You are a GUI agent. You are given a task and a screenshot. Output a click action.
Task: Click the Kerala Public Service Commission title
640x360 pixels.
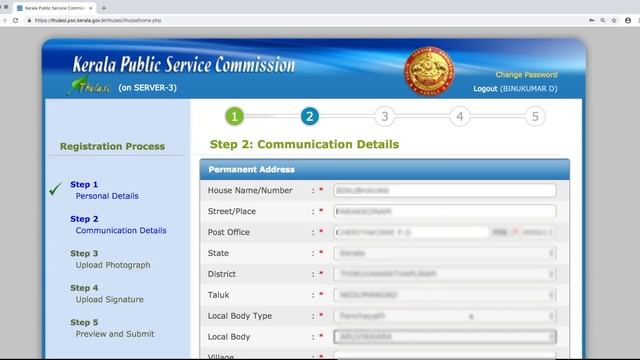[x=184, y=64]
